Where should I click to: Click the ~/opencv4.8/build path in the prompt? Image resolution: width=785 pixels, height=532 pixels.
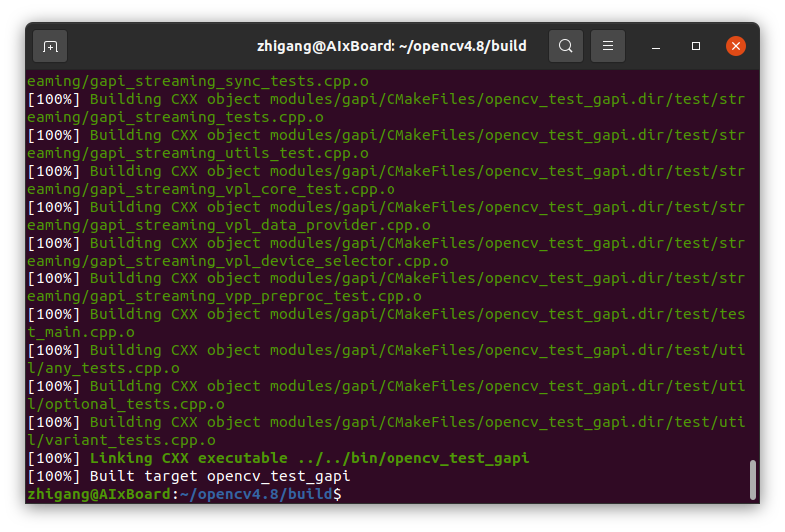pyautogui.click(x=257, y=494)
